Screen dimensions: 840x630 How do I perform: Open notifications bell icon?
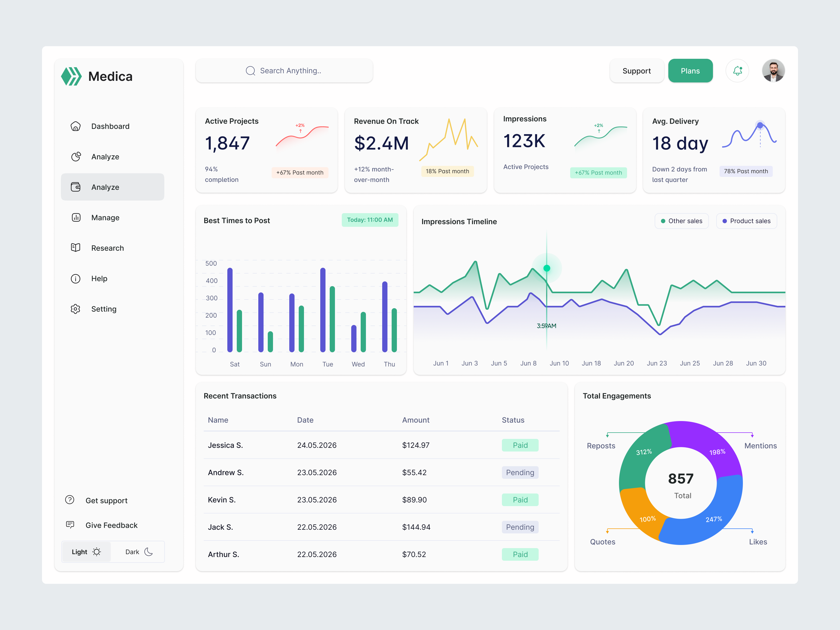click(x=737, y=71)
